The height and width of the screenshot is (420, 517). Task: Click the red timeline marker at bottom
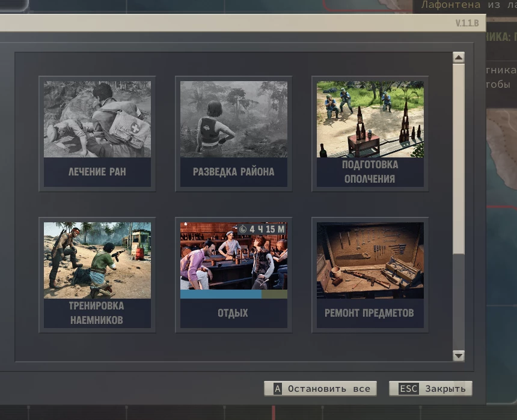pos(274,412)
